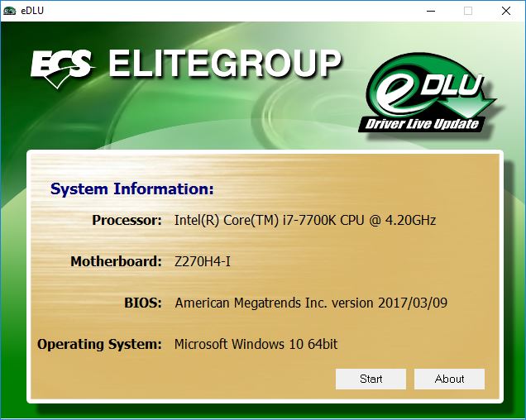Open the About dialog

pyautogui.click(x=449, y=379)
